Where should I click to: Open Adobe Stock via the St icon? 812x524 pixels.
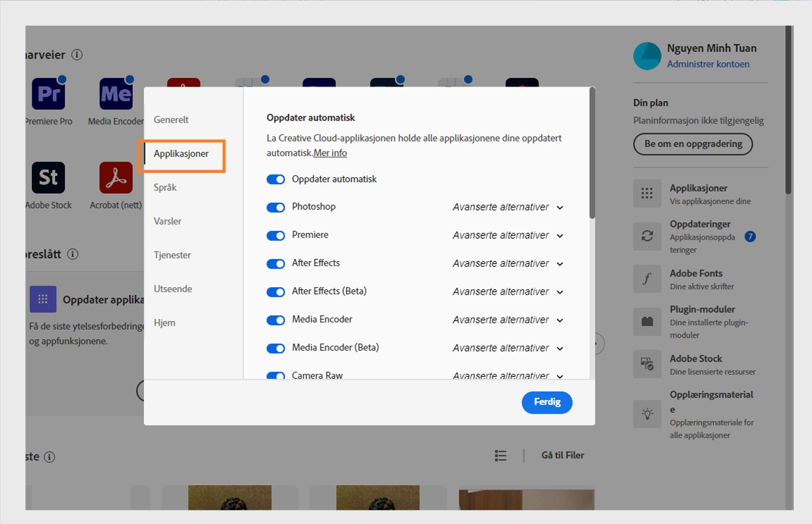(48, 178)
